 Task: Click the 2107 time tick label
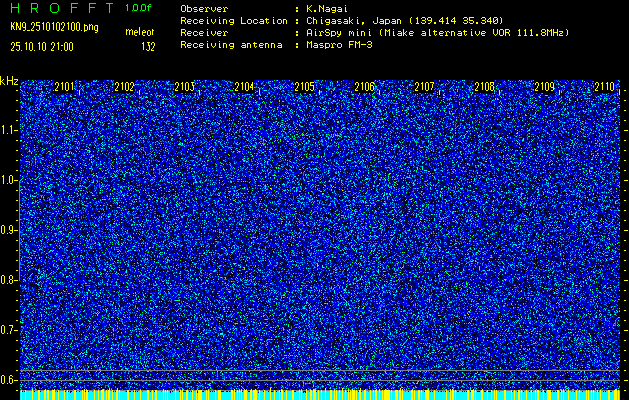(424, 87)
